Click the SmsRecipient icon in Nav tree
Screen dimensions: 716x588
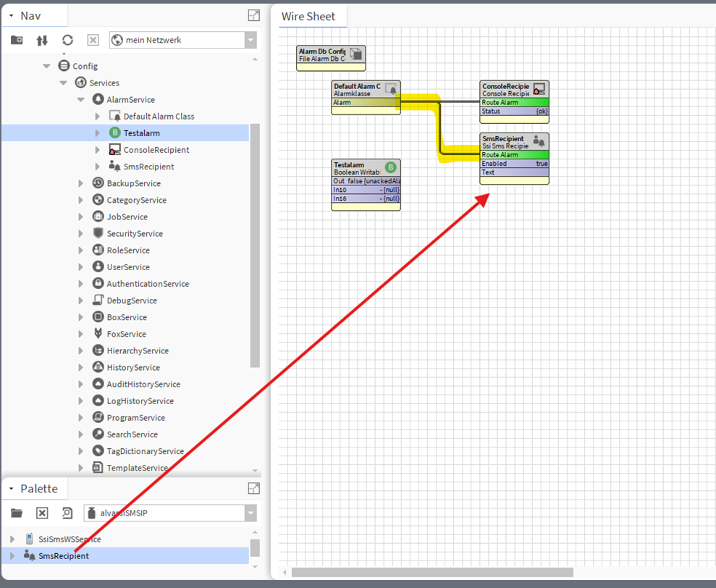[x=114, y=166]
